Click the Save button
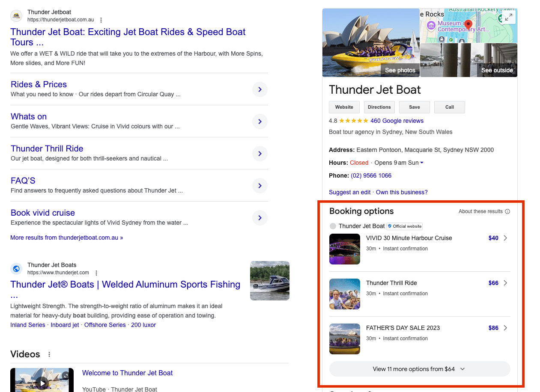 point(415,107)
